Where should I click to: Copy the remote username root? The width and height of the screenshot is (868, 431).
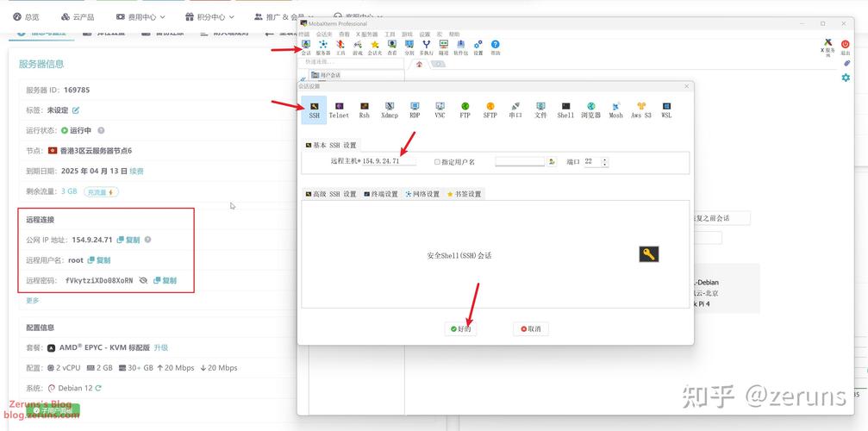99,260
